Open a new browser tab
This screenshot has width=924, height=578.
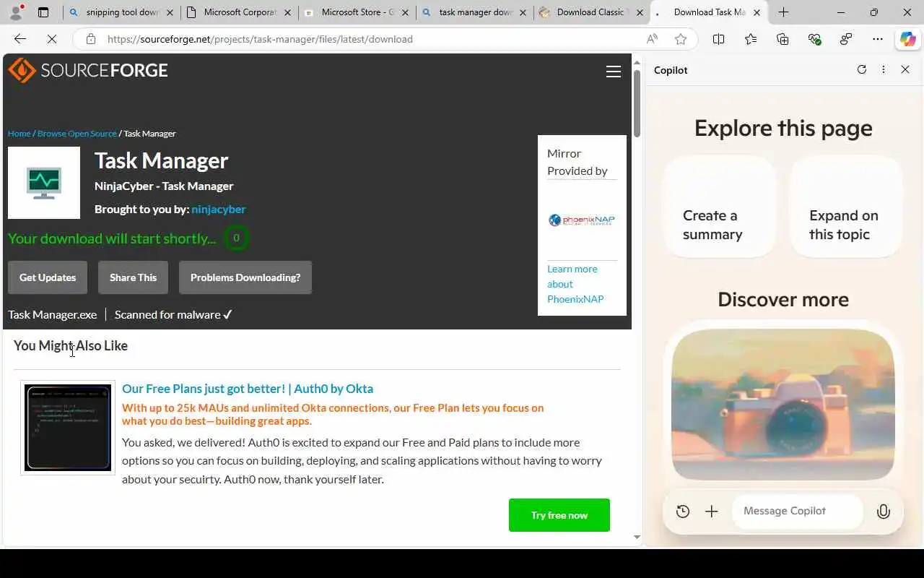coord(783,12)
